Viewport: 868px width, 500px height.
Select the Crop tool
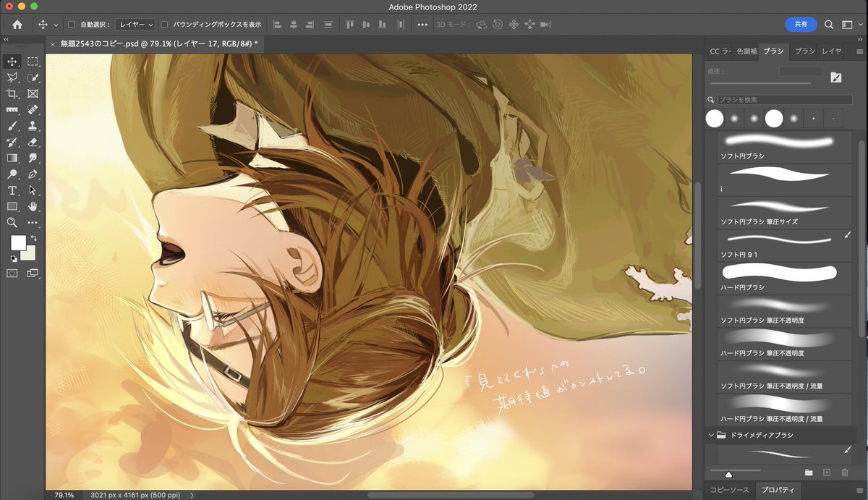(x=12, y=94)
